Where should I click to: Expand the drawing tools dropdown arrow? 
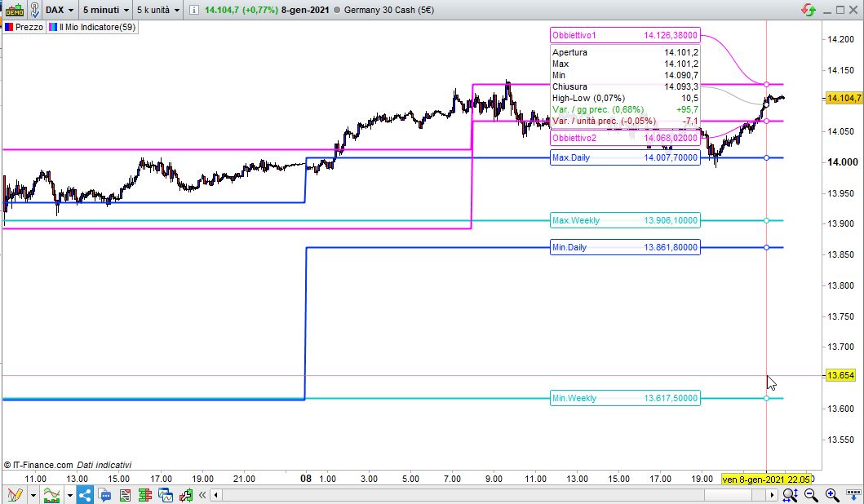pos(33,495)
